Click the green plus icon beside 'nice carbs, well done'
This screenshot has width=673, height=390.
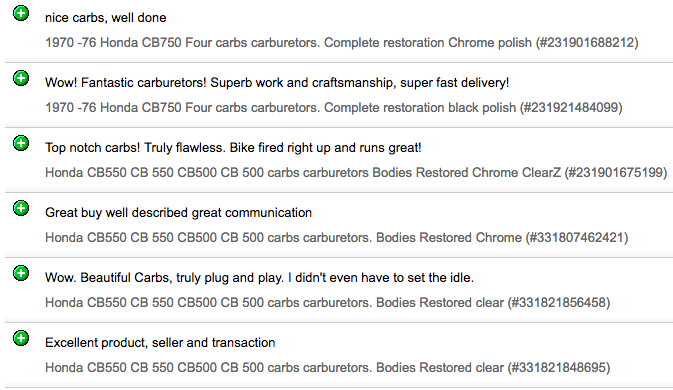(21, 13)
